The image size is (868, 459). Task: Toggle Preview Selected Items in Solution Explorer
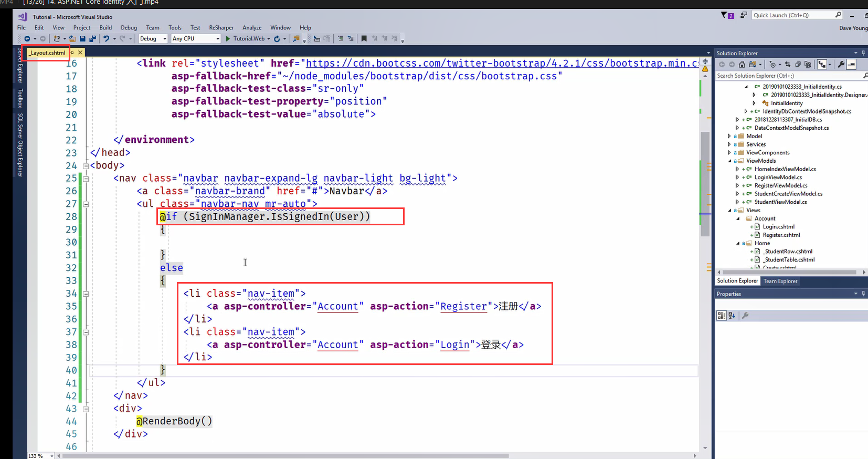[851, 64]
